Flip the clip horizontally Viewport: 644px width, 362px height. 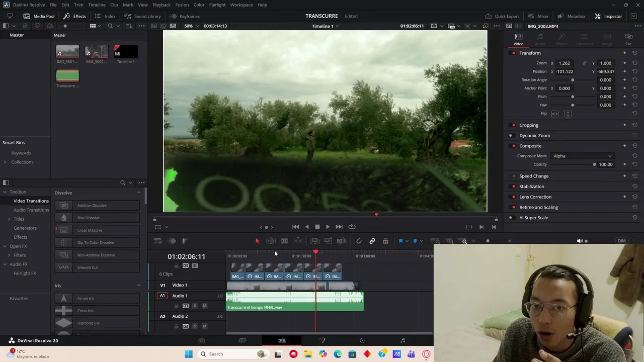(x=555, y=114)
